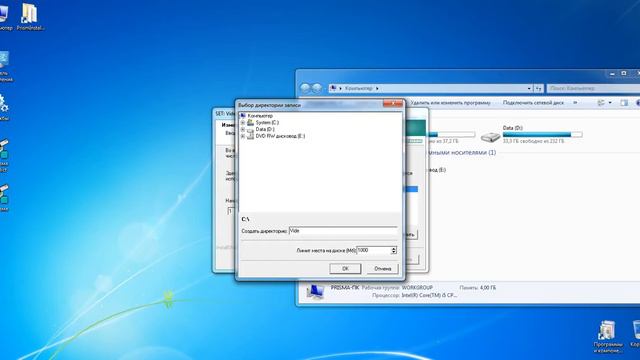Select DVD RW дисковод (E:) in the tree
The height and width of the screenshot is (360, 640).
280,136
